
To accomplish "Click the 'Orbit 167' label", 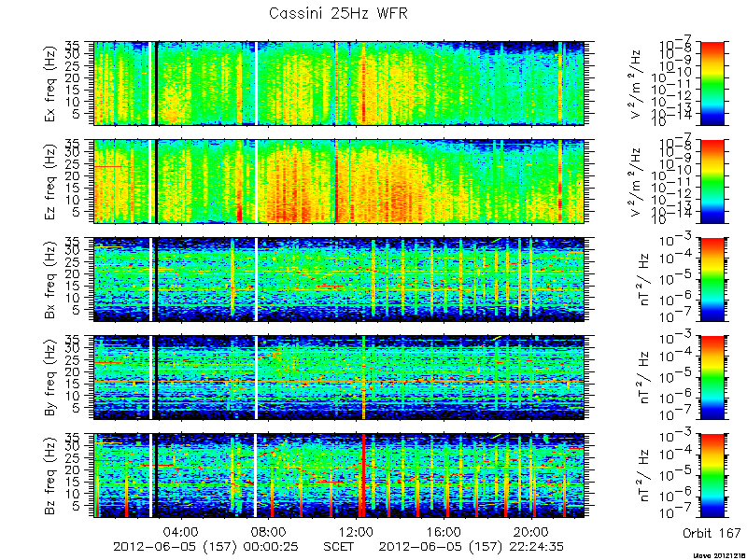I will (712, 532).
